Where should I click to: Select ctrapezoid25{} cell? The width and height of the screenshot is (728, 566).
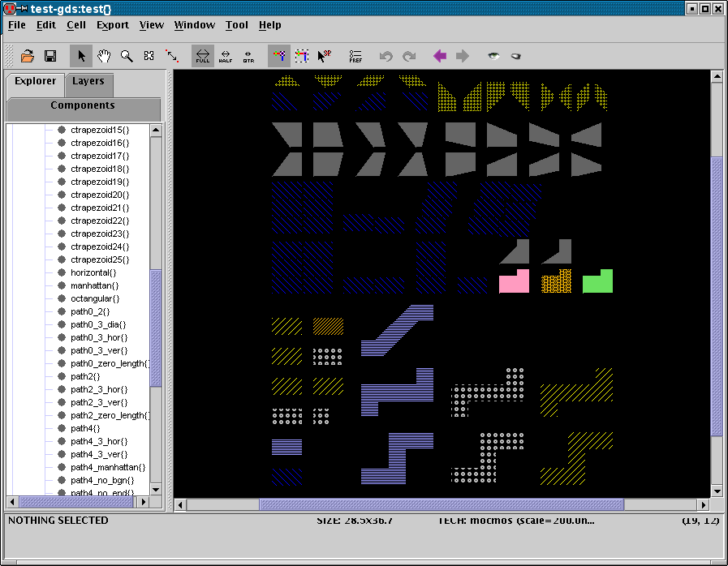pyautogui.click(x=100, y=259)
